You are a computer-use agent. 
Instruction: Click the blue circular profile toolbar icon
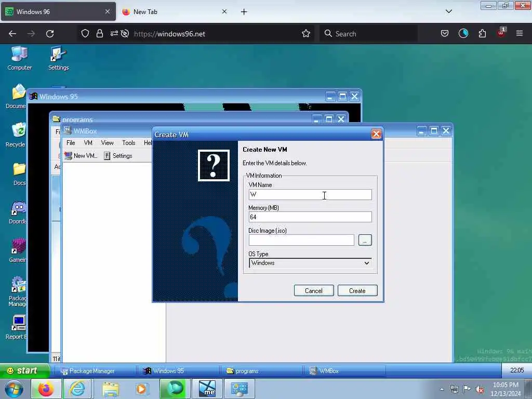pyautogui.click(x=463, y=34)
